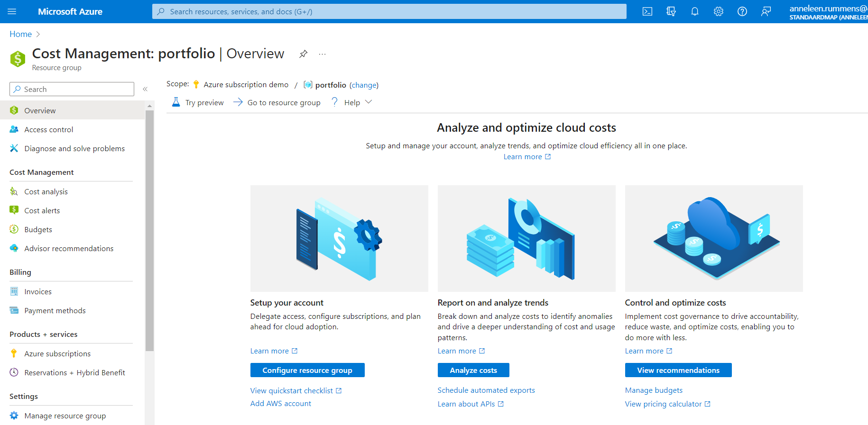Click Learn more under Report on and analyze trends
The height and width of the screenshot is (425, 868).
pos(461,351)
